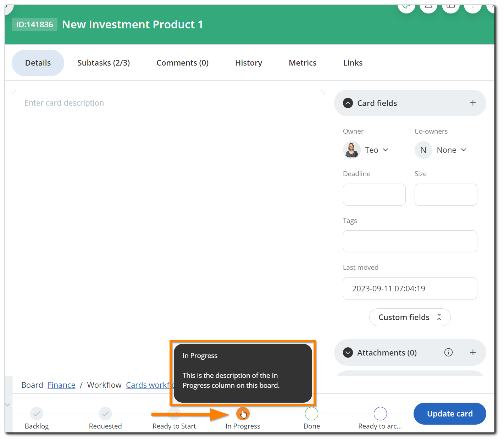Click the info icon next to Attachments
Viewport: 504px width, 442px height.
(x=448, y=352)
